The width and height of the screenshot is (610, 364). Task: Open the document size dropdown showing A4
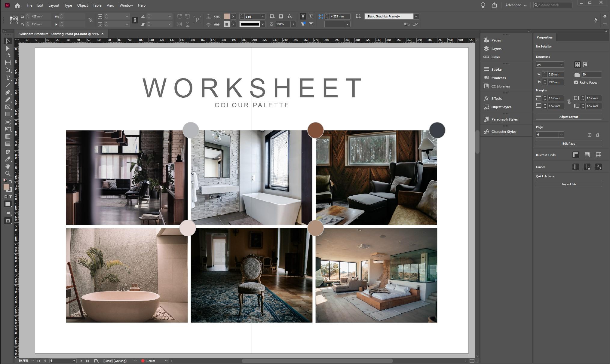[x=550, y=65]
